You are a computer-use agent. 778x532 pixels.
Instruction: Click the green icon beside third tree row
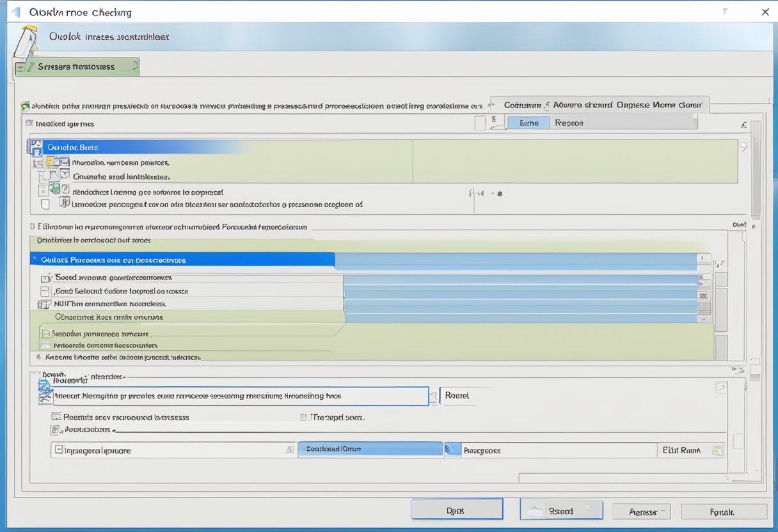(x=54, y=189)
